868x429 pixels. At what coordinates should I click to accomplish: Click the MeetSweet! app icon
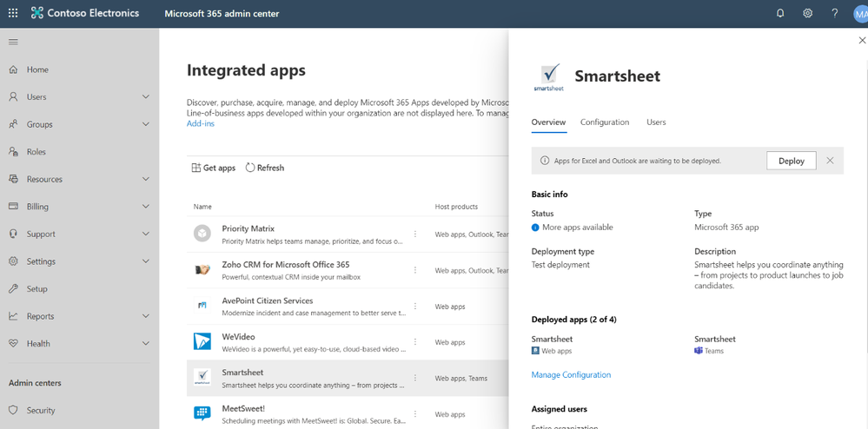tap(202, 413)
